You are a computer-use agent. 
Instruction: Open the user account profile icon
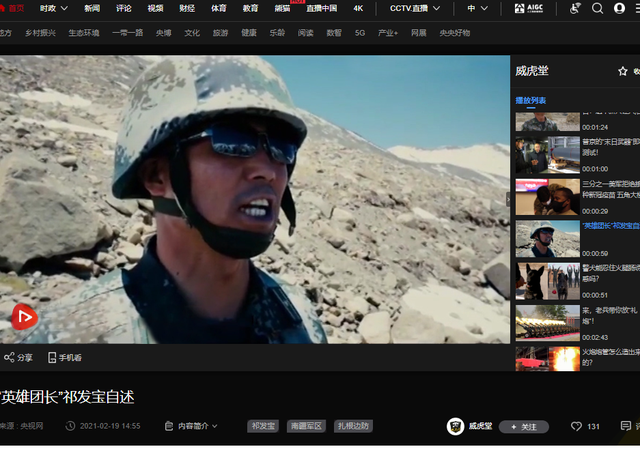620,8
